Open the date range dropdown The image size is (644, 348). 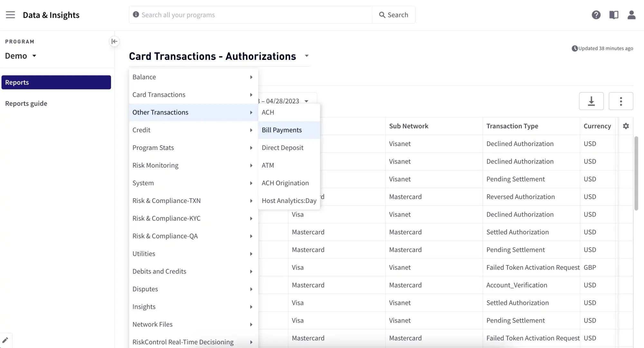(x=306, y=101)
